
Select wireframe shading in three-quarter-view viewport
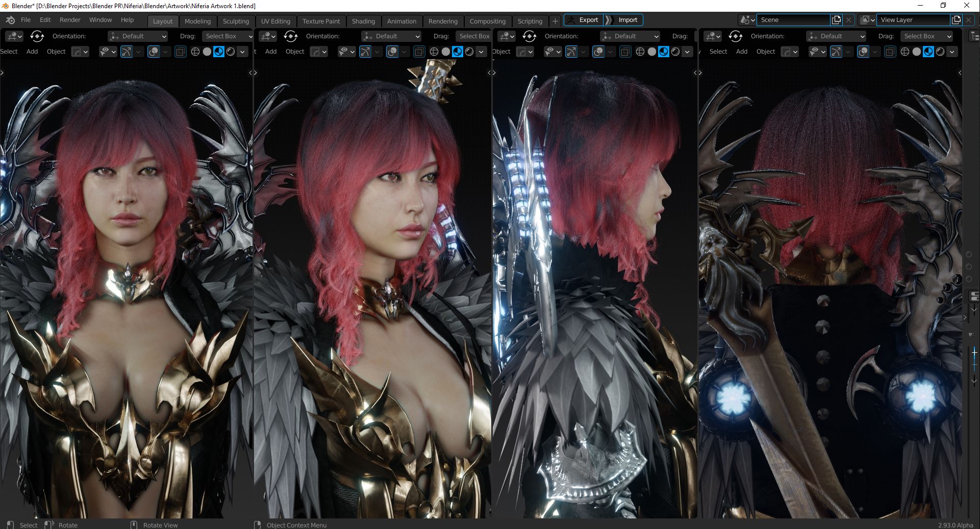pos(434,52)
